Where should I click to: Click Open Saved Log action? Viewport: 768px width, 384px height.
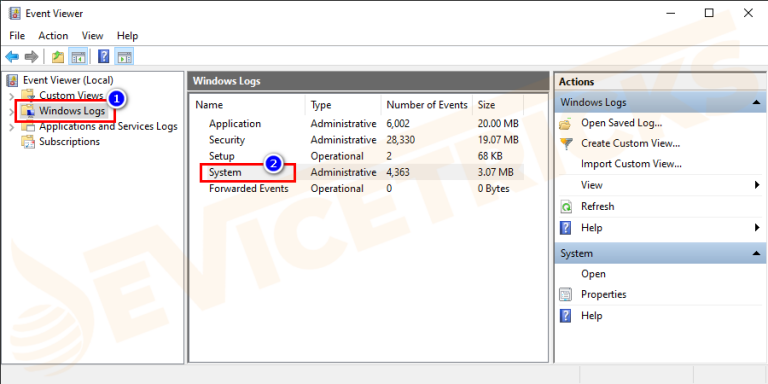(622, 123)
